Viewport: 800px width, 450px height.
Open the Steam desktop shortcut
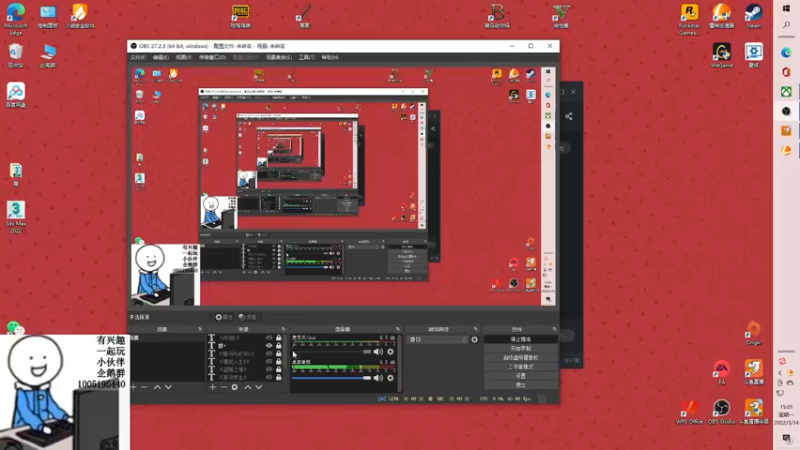(754, 16)
